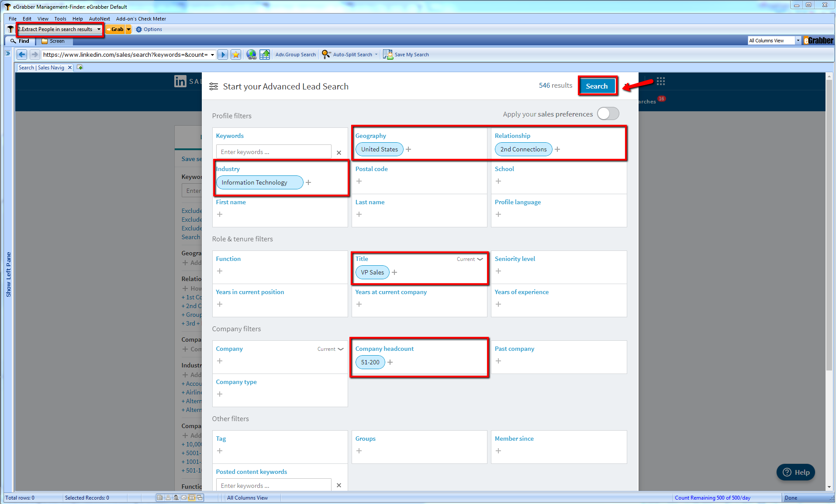Screen dimensions: 836x504
Task: Click the status bar cascade windows icon
Action: (x=200, y=497)
